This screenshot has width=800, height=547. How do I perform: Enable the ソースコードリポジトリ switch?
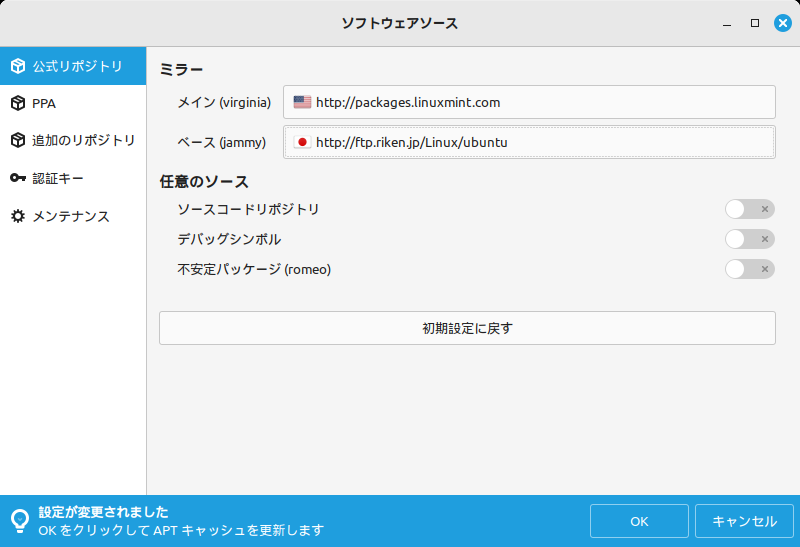tap(749, 209)
